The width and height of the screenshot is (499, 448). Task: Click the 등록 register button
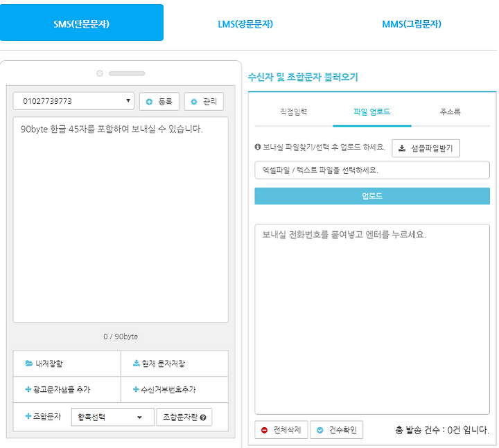pos(159,102)
